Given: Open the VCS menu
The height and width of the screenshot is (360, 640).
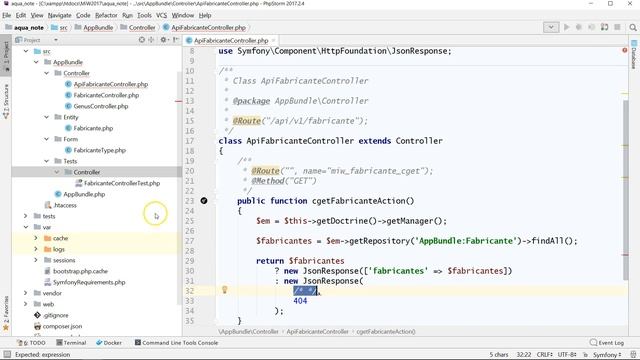Looking at the screenshot, I should [162, 15].
